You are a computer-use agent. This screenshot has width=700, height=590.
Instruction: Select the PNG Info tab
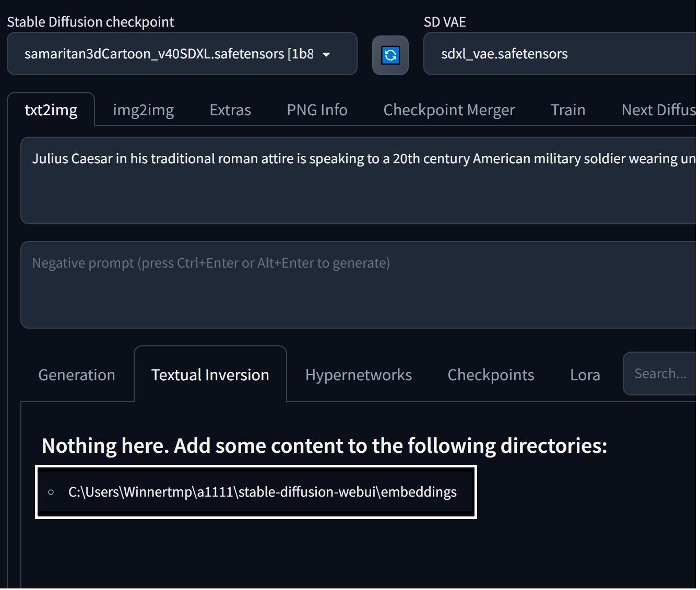[x=317, y=110]
